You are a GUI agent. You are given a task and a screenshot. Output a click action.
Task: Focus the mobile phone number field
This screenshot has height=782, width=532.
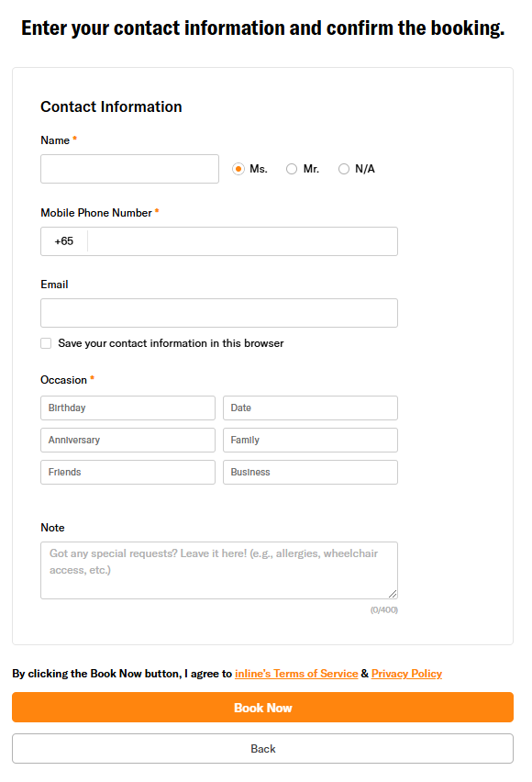242,241
